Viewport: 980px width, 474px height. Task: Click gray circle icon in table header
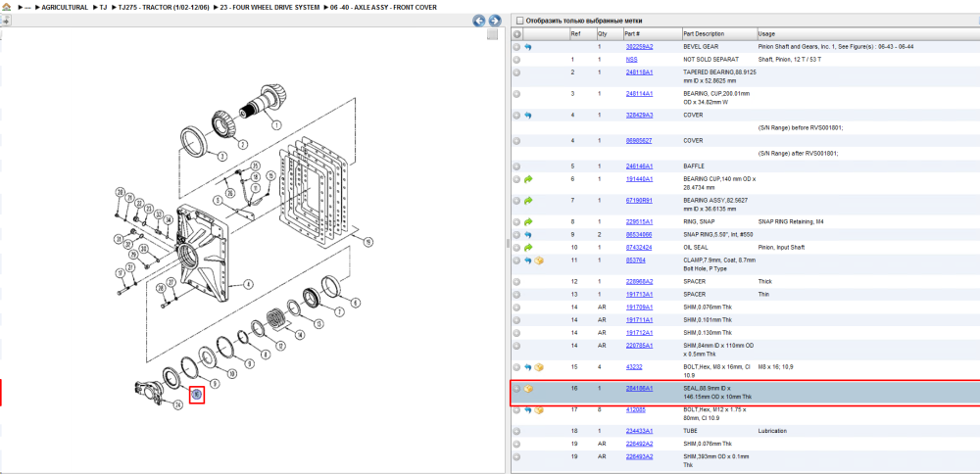[x=516, y=33]
